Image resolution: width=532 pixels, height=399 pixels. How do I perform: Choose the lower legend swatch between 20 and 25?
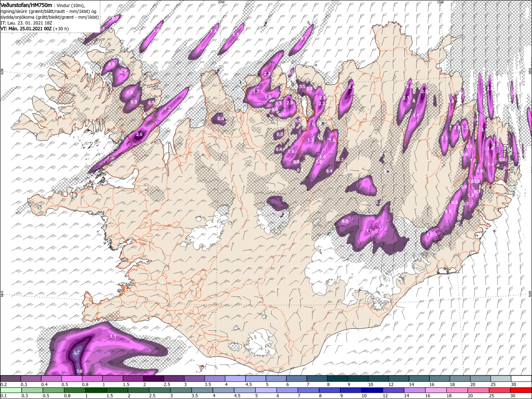pyautogui.click(x=478, y=390)
